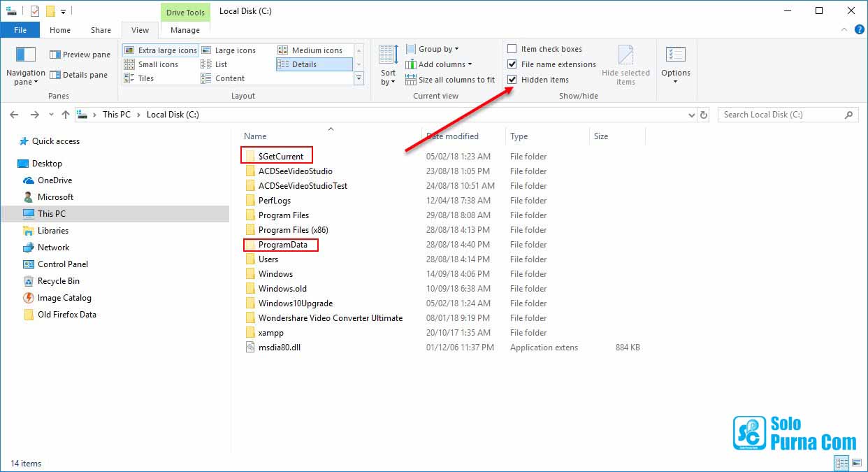This screenshot has width=868, height=472.
Task: Switch to the Home ribbon tab
Action: [x=60, y=30]
